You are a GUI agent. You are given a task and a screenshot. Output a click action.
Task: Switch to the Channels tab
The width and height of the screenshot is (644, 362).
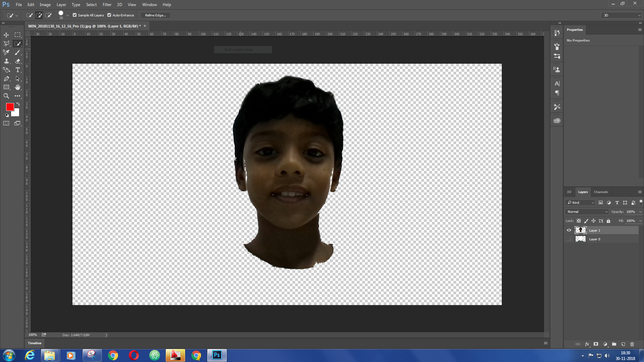601,192
